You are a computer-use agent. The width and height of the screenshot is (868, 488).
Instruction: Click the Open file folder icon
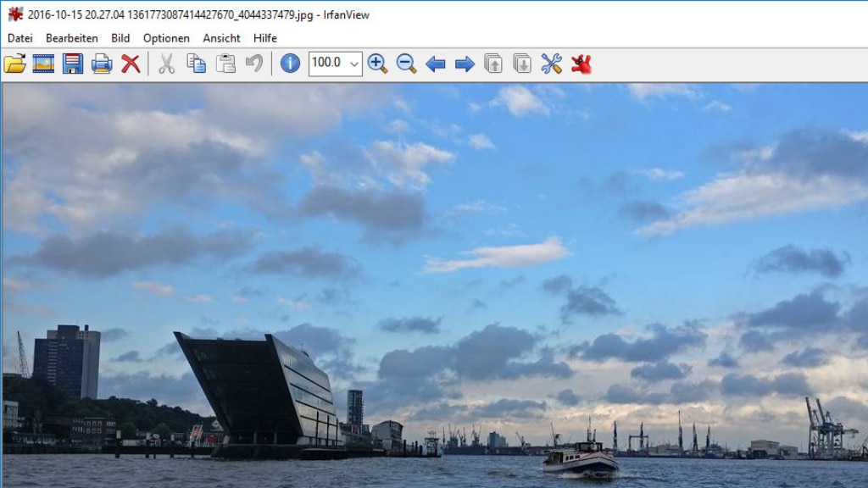(x=15, y=64)
